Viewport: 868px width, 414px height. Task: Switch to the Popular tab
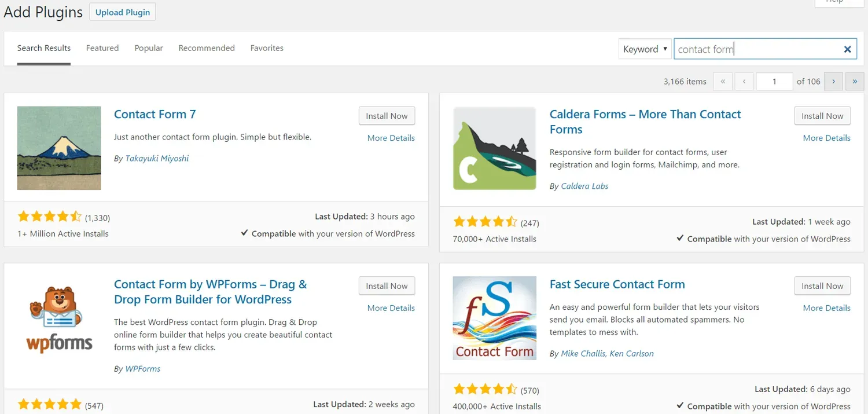coord(148,48)
